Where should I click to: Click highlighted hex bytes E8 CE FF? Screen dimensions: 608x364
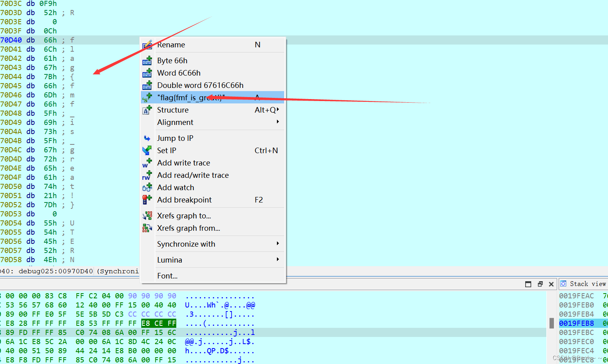159,323
